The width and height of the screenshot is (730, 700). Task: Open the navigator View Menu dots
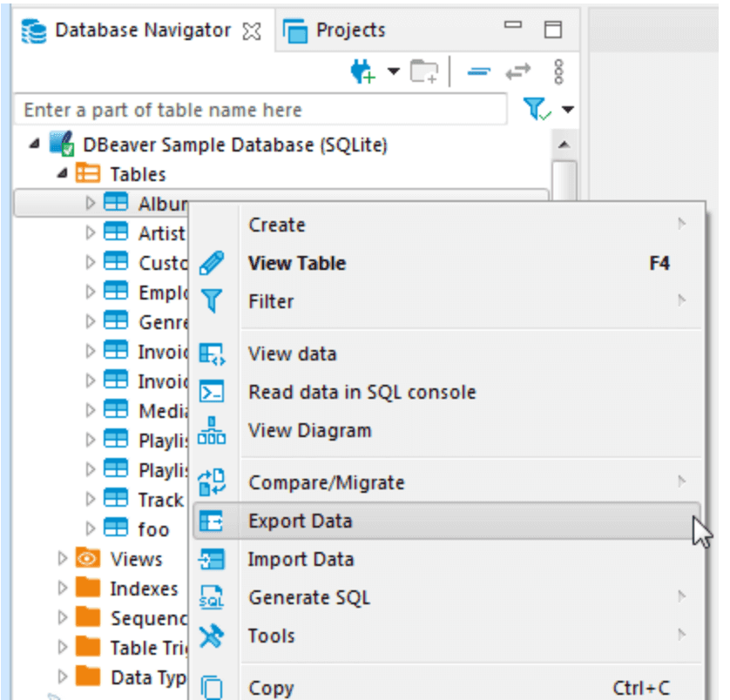(x=558, y=71)
